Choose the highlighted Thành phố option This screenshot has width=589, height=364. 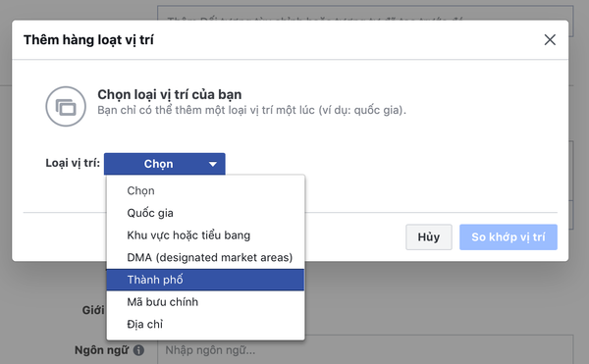pyautogui.click(x=205, y=280)
